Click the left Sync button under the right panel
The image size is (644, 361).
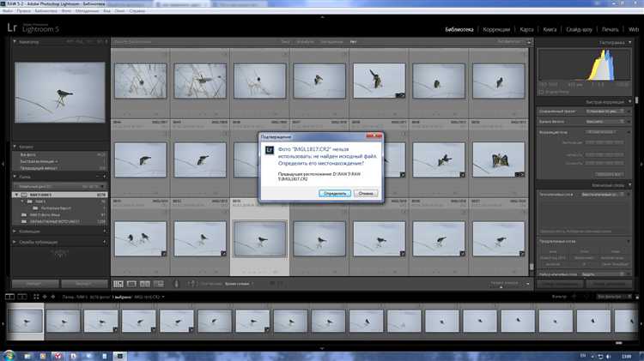[x=560, y=284]
